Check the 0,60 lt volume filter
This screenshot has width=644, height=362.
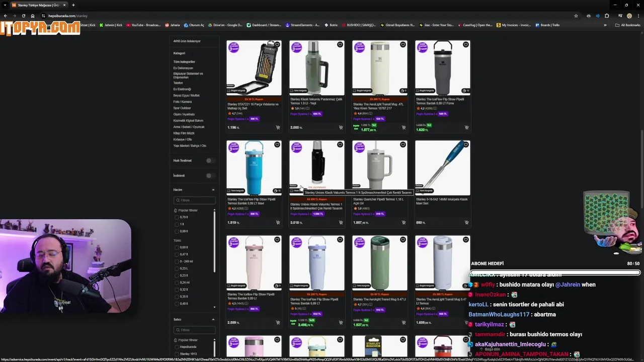coord(177,247)
